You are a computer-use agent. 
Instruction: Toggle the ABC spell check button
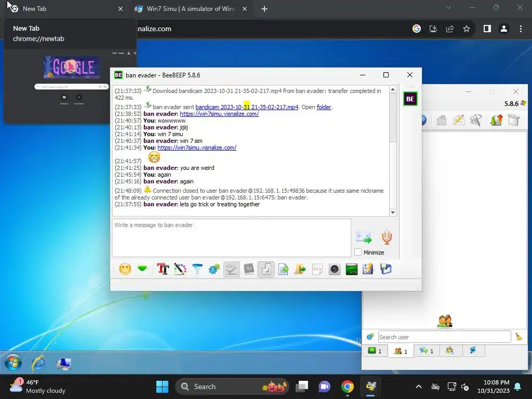232,270
